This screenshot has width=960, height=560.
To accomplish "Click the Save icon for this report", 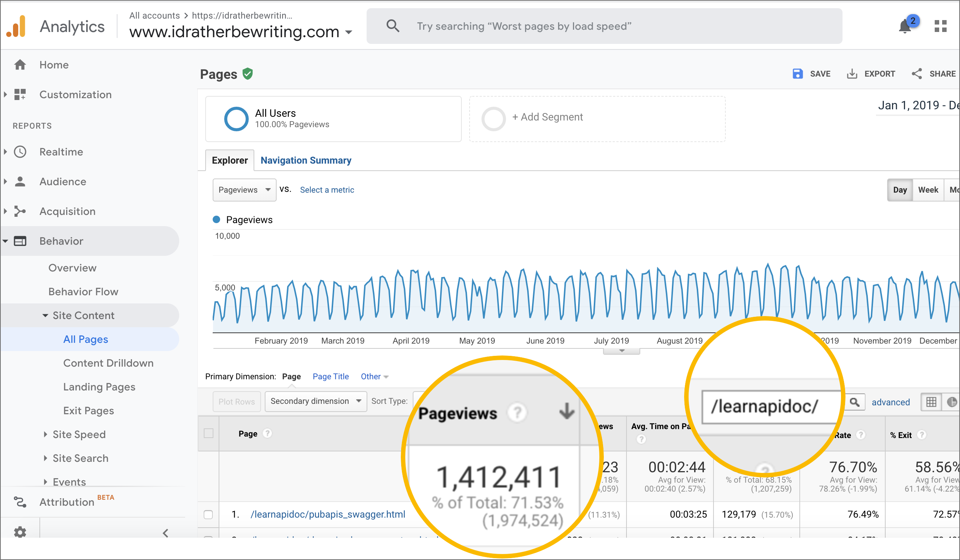I will pyautogui.click(x=797, y=73).
